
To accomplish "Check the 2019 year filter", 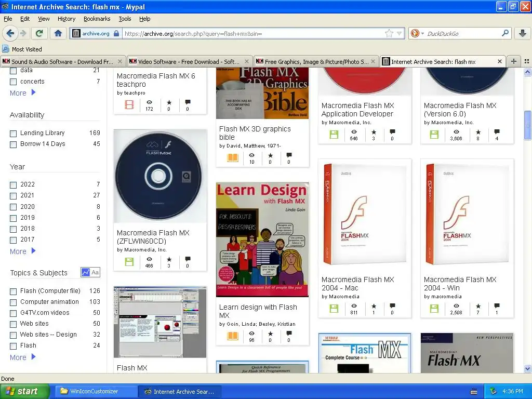I will pyautogui.click(x=13, y=218).
